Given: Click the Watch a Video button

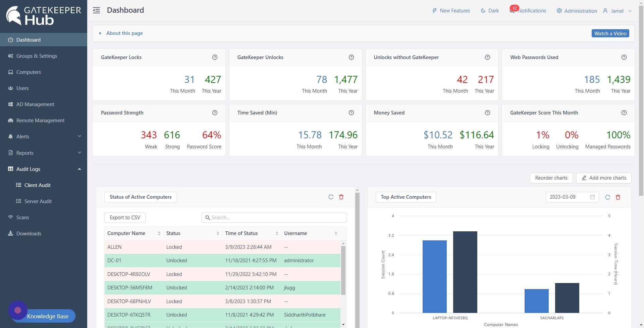Looking at the screenshot, I should 610,33.
